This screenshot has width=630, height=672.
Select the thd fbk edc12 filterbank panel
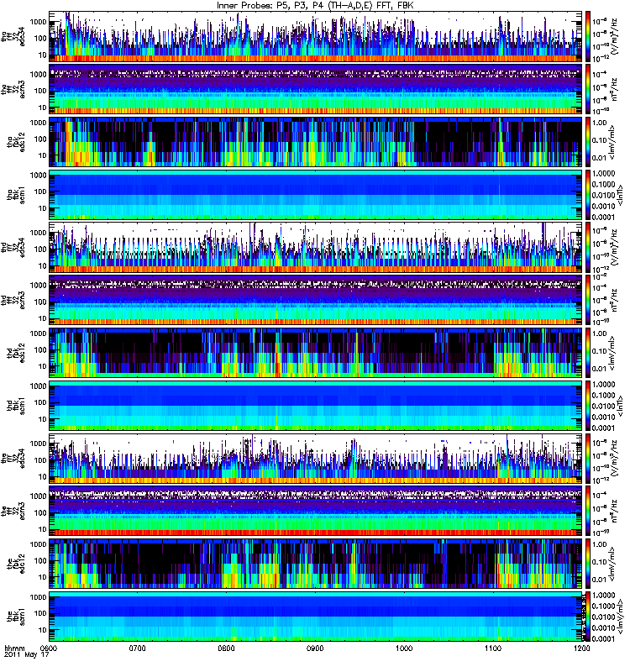coord(315,353)
